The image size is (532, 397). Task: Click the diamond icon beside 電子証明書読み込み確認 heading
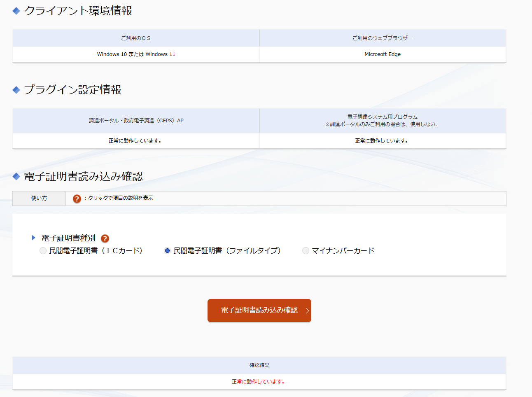pos(16,177)
